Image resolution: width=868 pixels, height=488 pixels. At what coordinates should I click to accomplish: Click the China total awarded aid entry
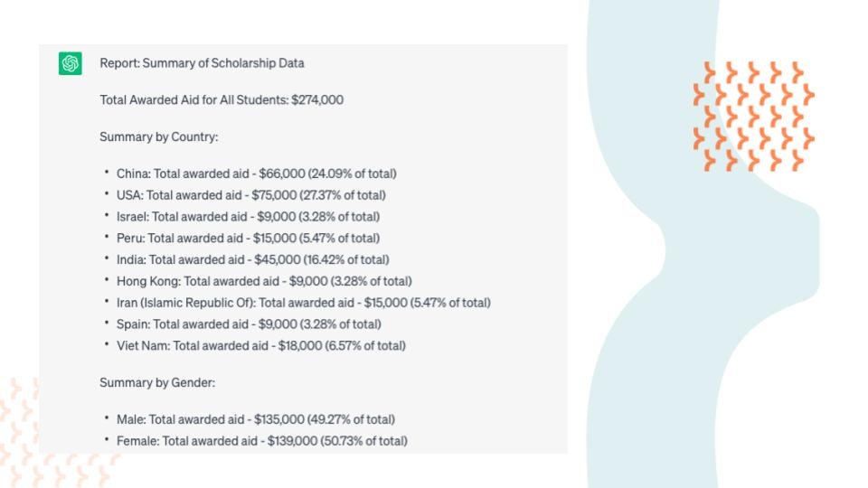256,174
